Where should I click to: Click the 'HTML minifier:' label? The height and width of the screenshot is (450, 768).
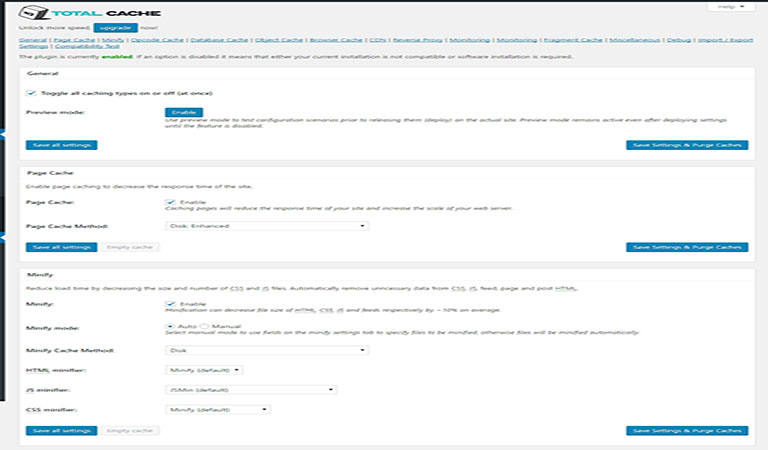[x=56, y=370]
